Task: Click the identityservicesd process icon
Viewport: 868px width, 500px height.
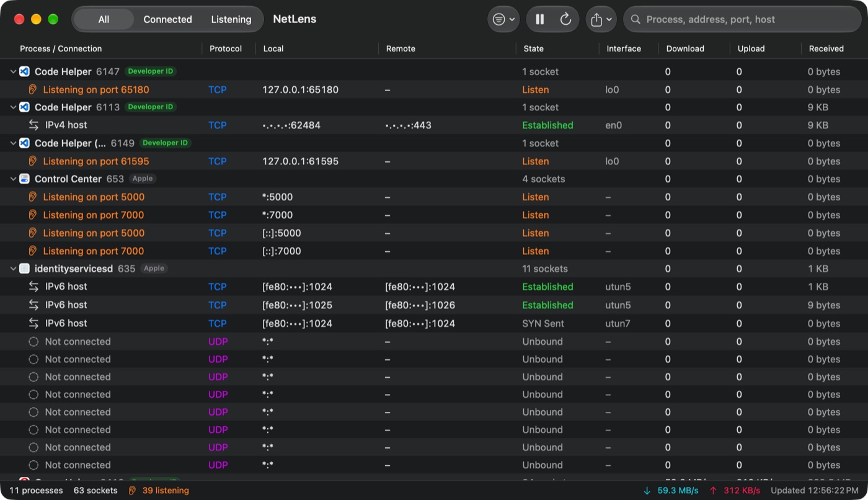Action: (x=24, y=269)
